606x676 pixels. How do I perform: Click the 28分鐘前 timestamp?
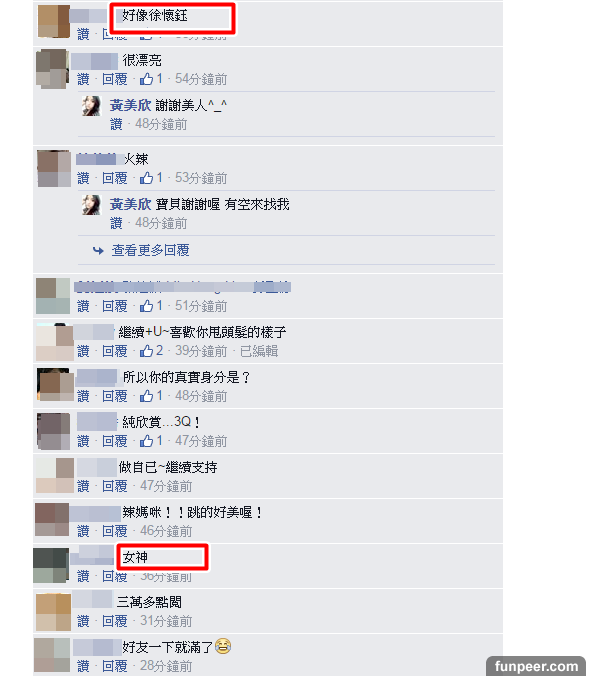166,666
